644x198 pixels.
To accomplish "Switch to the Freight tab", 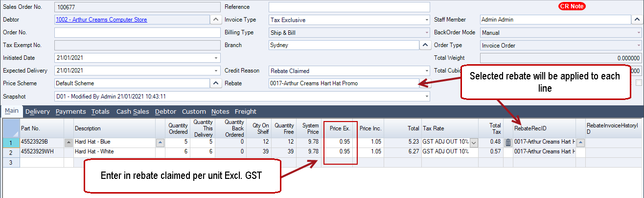I will [245, 112].
